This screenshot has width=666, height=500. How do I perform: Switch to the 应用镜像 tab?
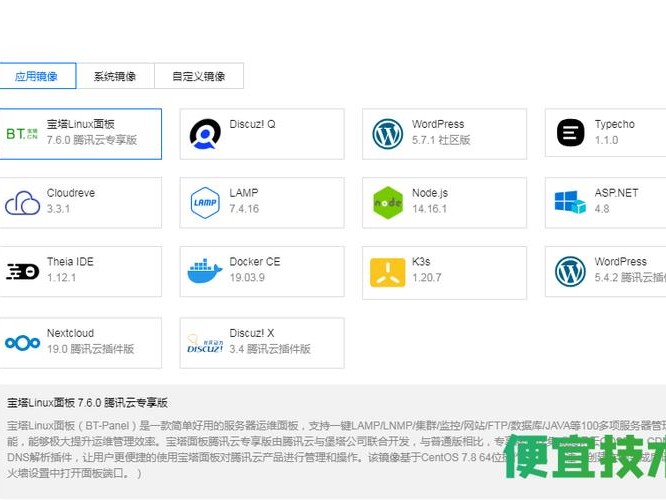pos(37,76)
